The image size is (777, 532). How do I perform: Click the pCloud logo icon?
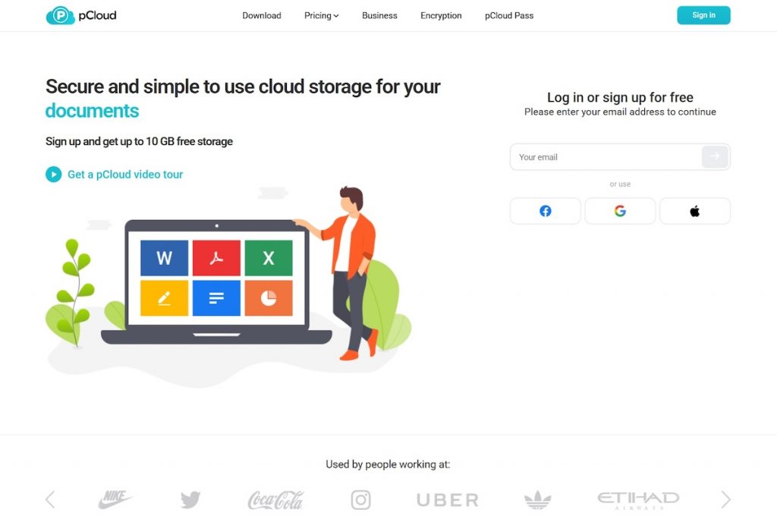[x=60, y=15]
